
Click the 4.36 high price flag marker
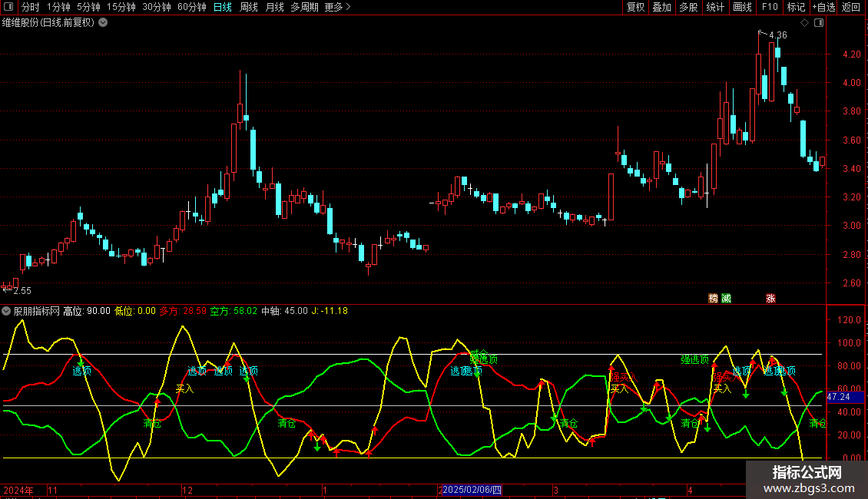(x=773, y=35)
